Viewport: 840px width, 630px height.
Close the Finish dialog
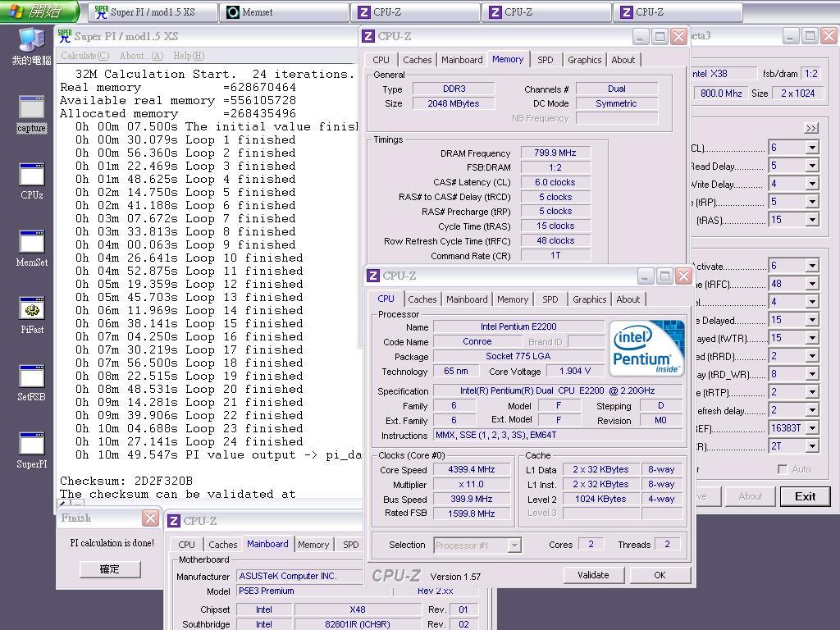coord(150,518)
